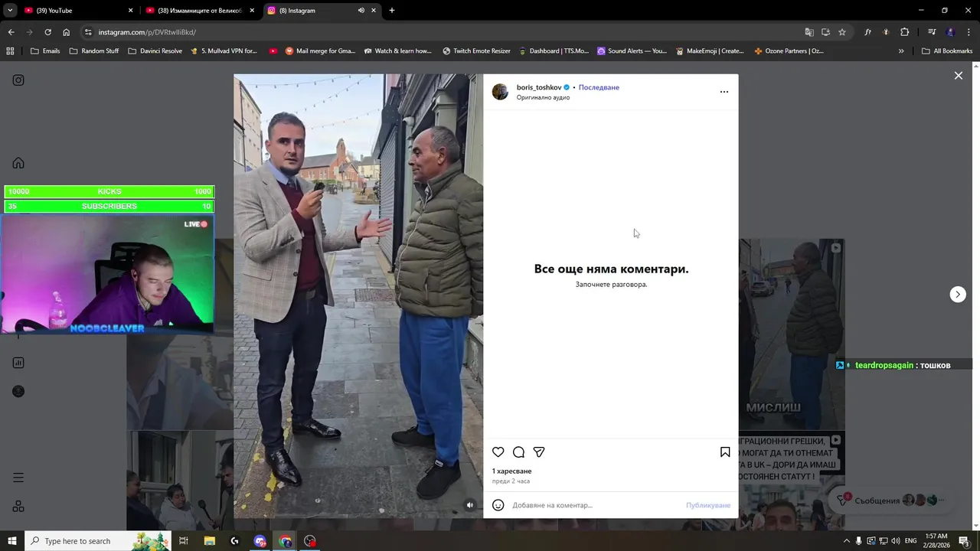Open Instagram home from logo icon
The image size is (980, 551).
tap(18, 80)
